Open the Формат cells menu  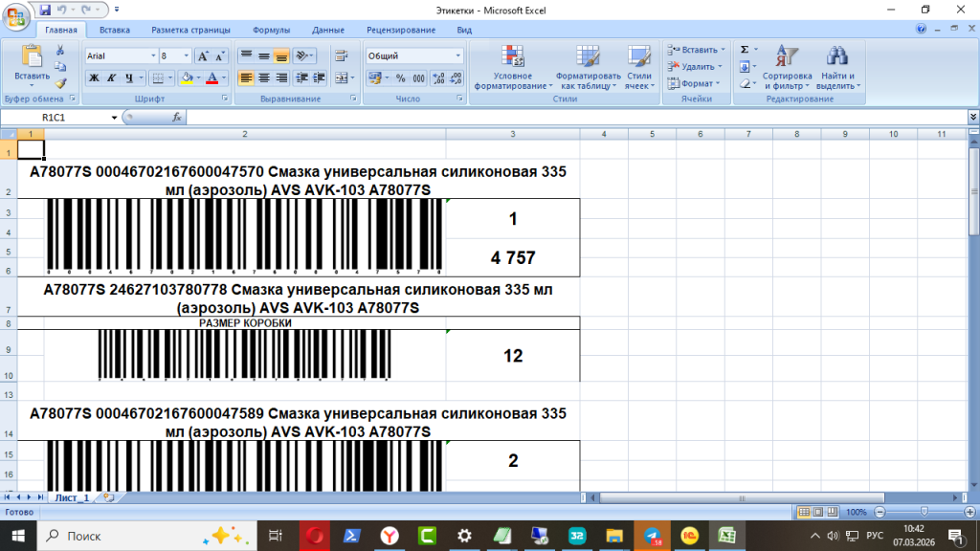click(x=694, y=83)
